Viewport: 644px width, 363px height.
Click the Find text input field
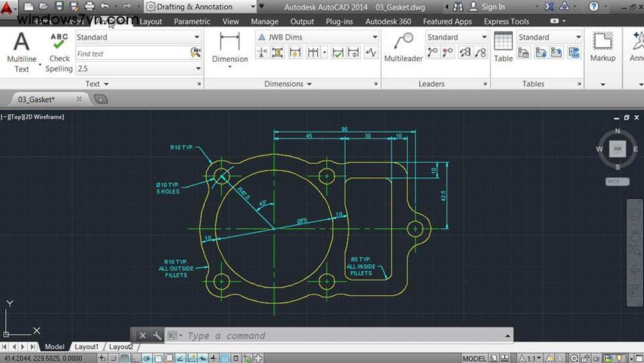(132, 54)
